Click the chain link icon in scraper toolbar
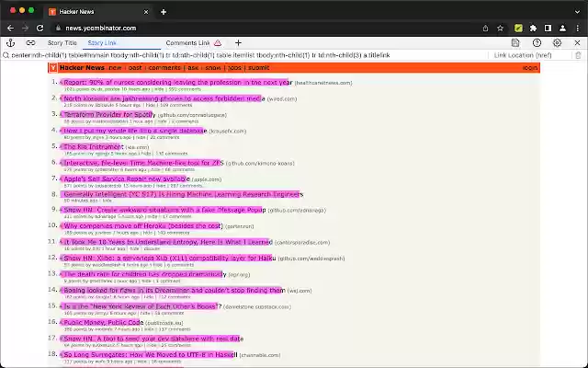This screenshot has height=368, width=588. click(x=30, y=43)
